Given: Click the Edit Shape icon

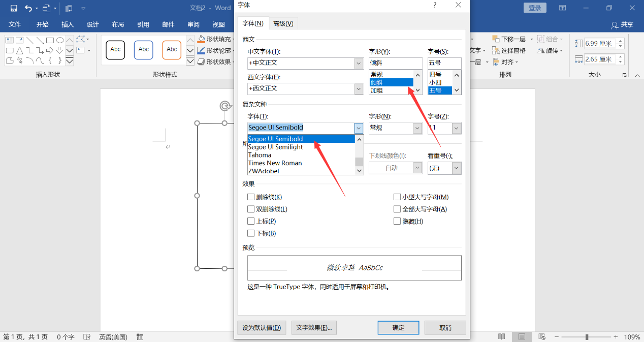Looking at the screenshot, I should (80, 39).
